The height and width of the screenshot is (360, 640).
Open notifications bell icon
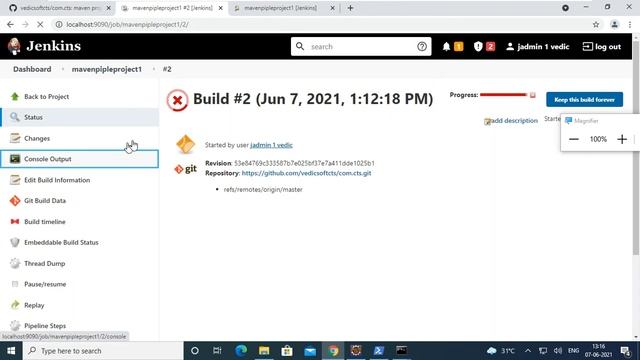pyautogui.click(x=446, y=47)
